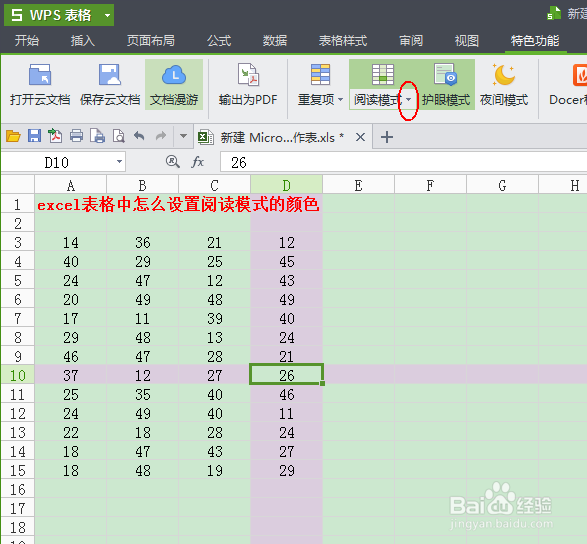This screenshot has width=587, height=544.
Task: Export the sheet with 输出为PDF
Action: tap(248, 85)
